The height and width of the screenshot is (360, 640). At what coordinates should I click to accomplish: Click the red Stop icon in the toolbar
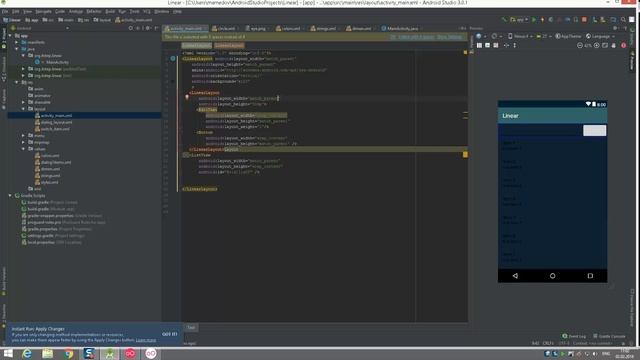[x=584, y=20]
